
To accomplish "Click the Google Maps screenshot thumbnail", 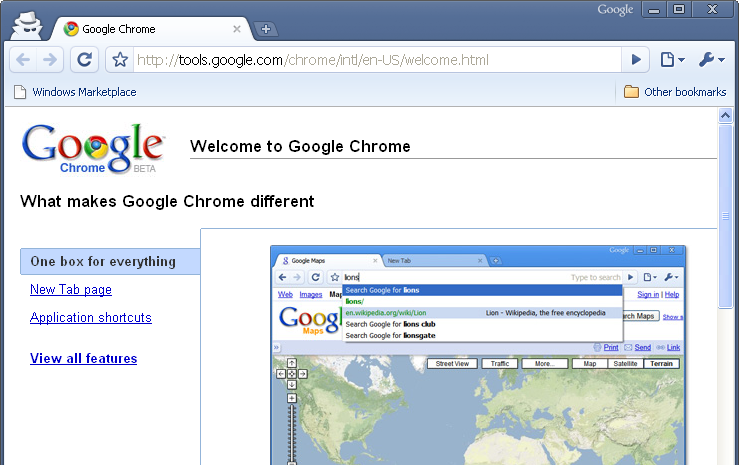I will [478, 355].
